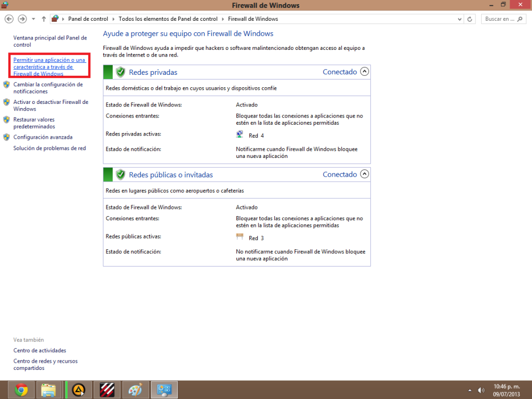This screenshot has width=532, height=399.
Task: Click shield icon beside 'Configuración avanzada'
Action: [x=6, y=137]
